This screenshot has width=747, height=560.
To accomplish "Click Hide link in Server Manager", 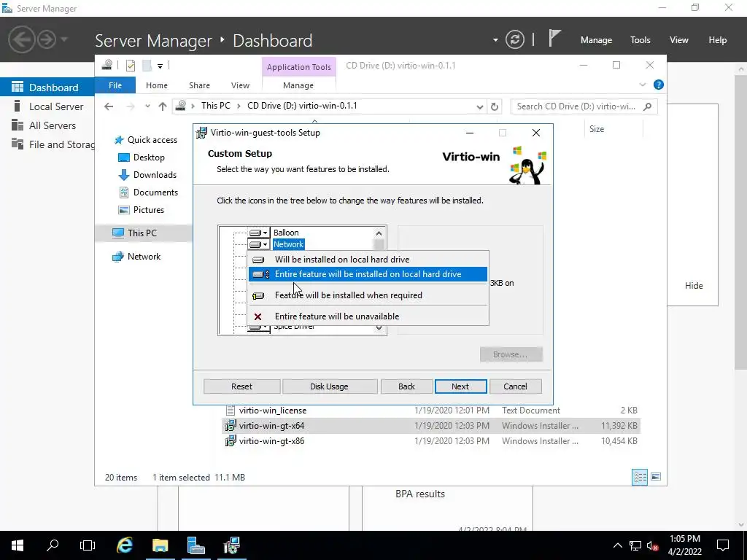I will tap(694, 286).
